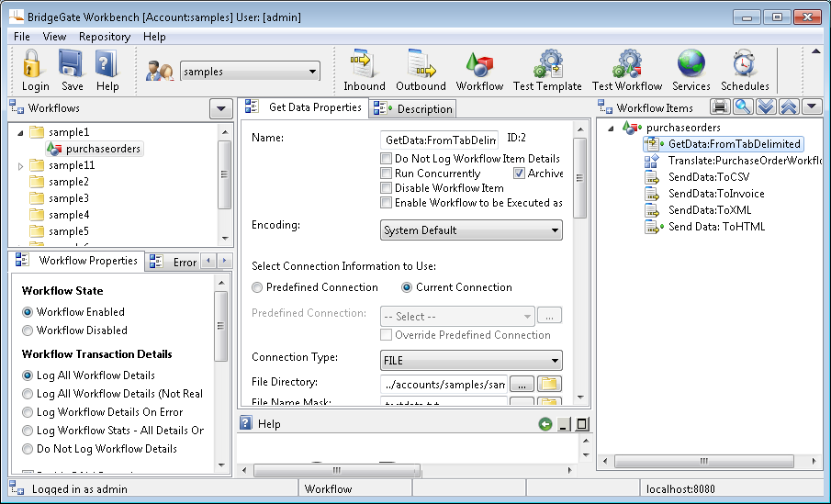Click collapse-all double up arrows icon
The width and height of the screenshot is (831, 504).
789,107
